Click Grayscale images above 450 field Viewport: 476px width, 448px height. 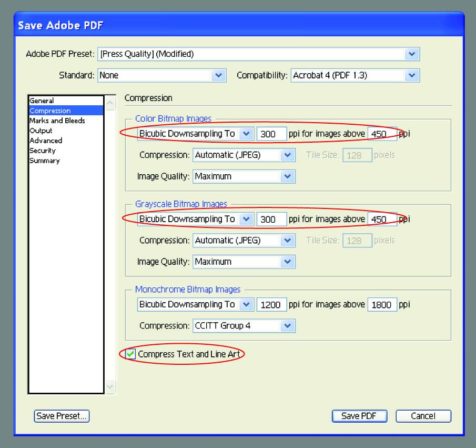382,220
